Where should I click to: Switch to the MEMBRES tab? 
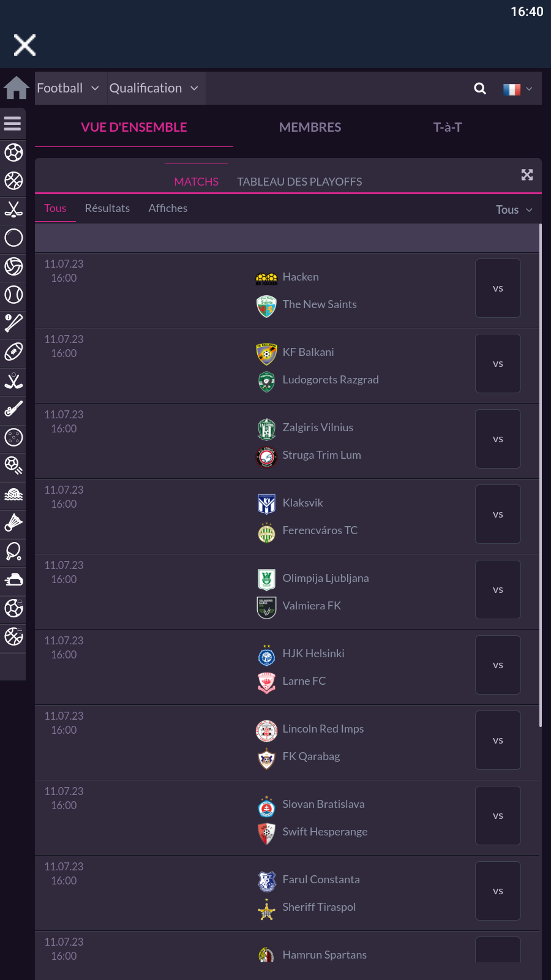(x=310, y=127)
